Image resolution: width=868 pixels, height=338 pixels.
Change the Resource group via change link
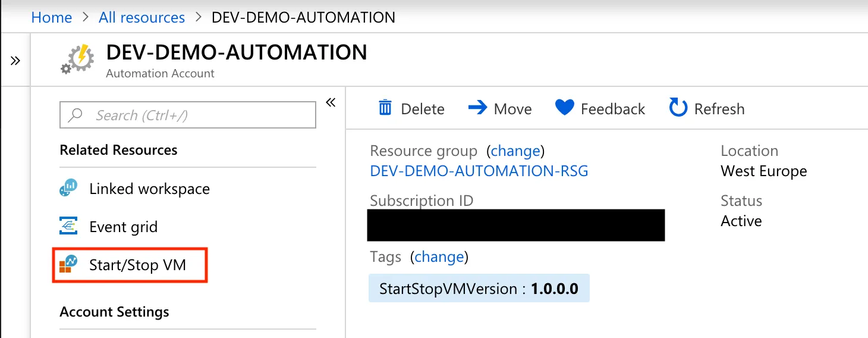[x=515, y=151]
